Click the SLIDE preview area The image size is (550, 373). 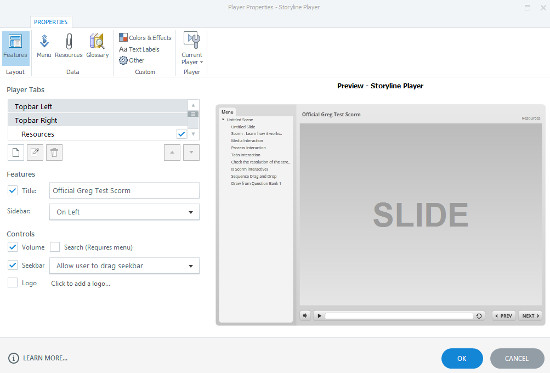(x=421, y=214)
